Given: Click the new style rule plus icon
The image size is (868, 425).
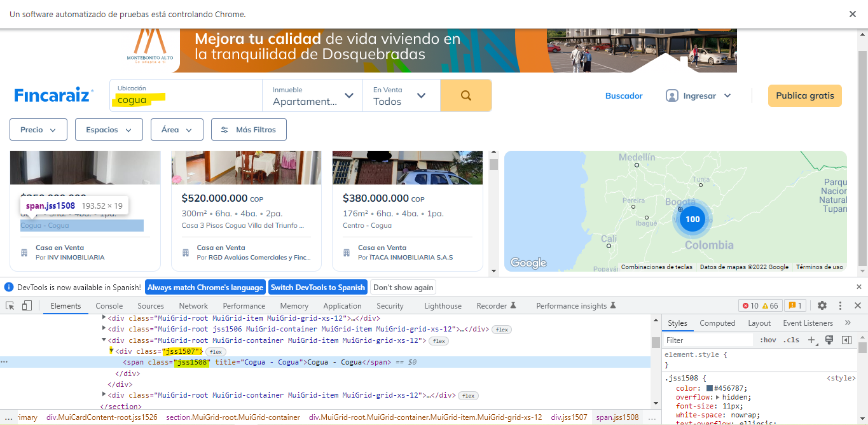Looking at the screenshot, I should 811,340.
